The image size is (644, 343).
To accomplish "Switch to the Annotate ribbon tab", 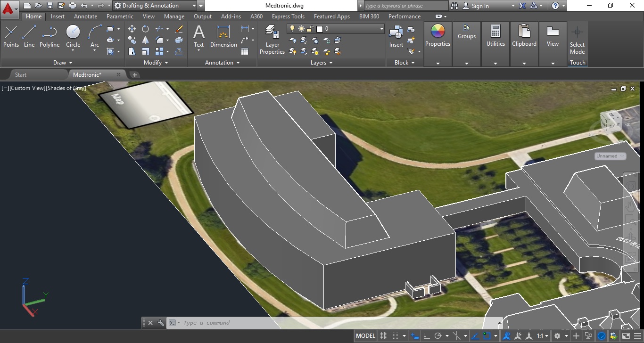I will (x=85, y=16).
